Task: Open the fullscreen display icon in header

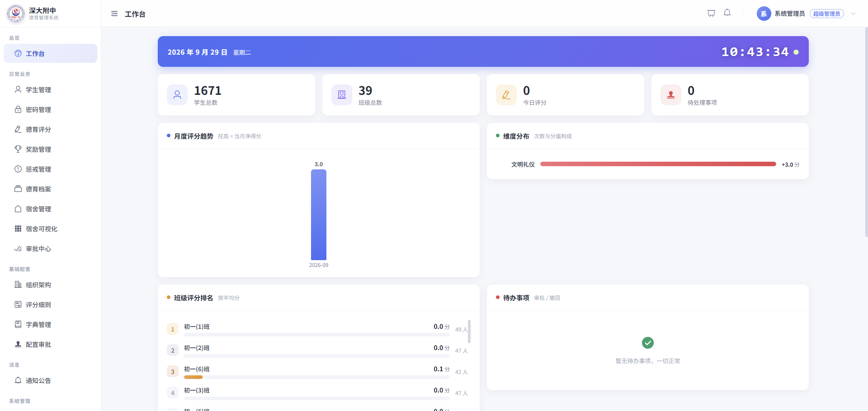Action: pos(711,14)
